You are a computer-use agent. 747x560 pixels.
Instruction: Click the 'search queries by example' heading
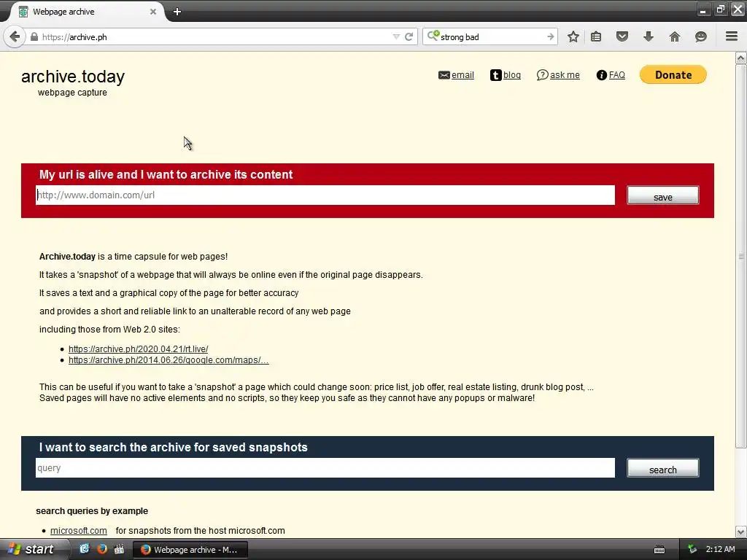coord(92,511)
